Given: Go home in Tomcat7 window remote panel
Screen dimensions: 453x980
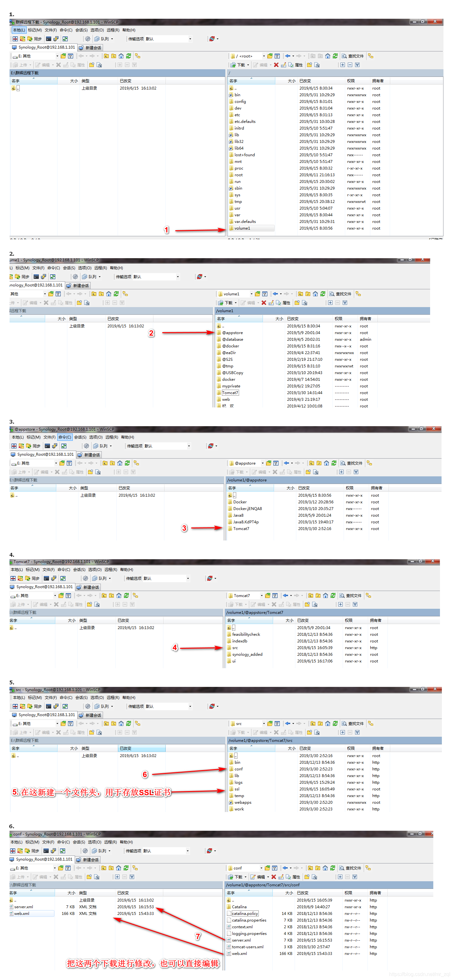Looking at the screenshot, I should pyautogui.click(x=326, y=595).
